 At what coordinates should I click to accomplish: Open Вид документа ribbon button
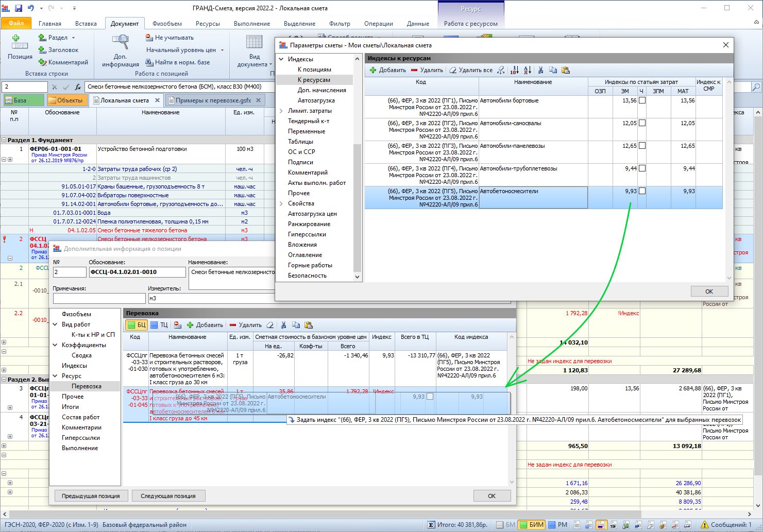click(x=255, y=52)
